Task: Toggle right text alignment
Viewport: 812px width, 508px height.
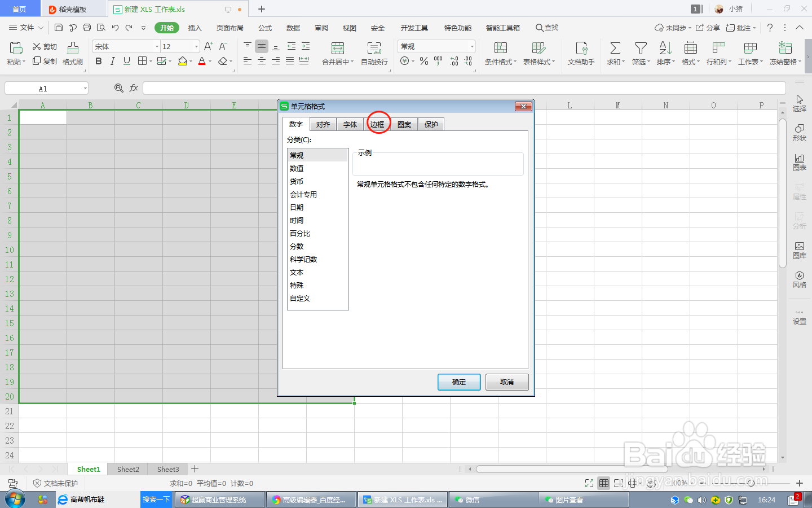Action: tap(276, 61)
